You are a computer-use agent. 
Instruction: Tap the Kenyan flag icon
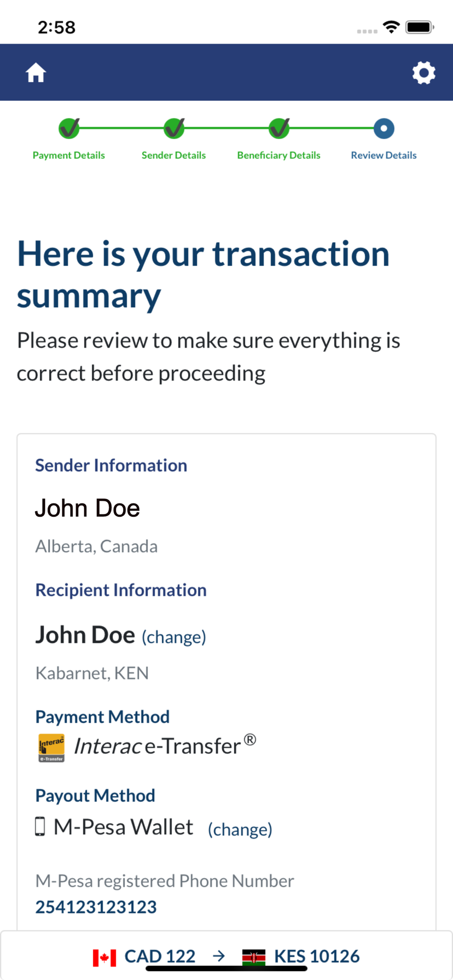tap(254, 957)
